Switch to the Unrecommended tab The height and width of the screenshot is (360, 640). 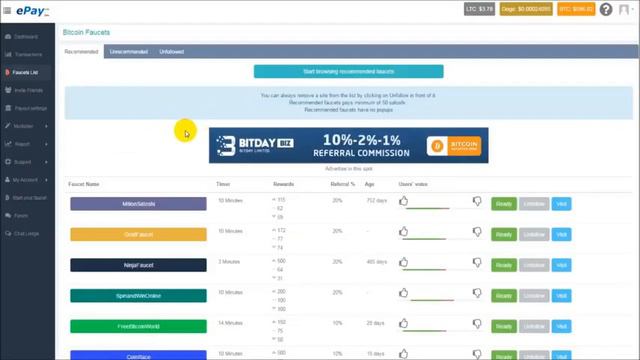click(129, 52)
